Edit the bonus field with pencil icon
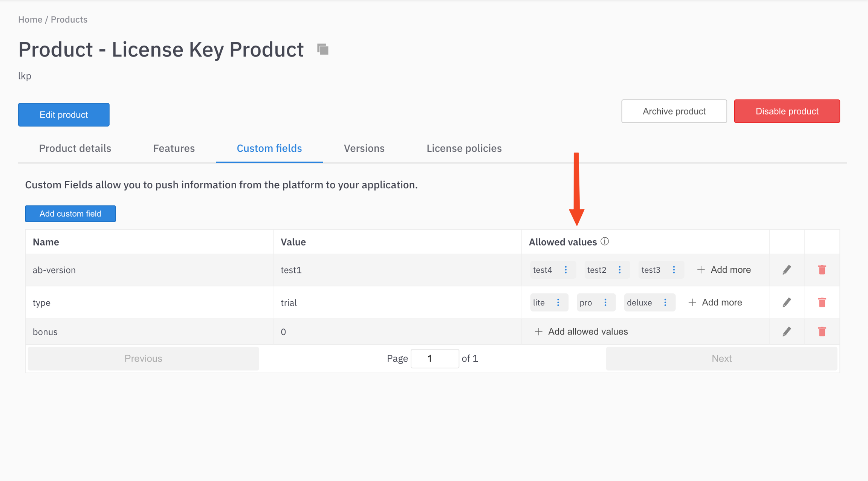 tap(787, 331)
